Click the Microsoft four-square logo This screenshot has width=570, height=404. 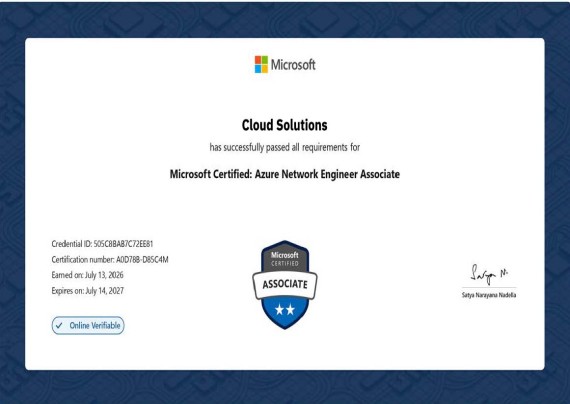[261, 64]
